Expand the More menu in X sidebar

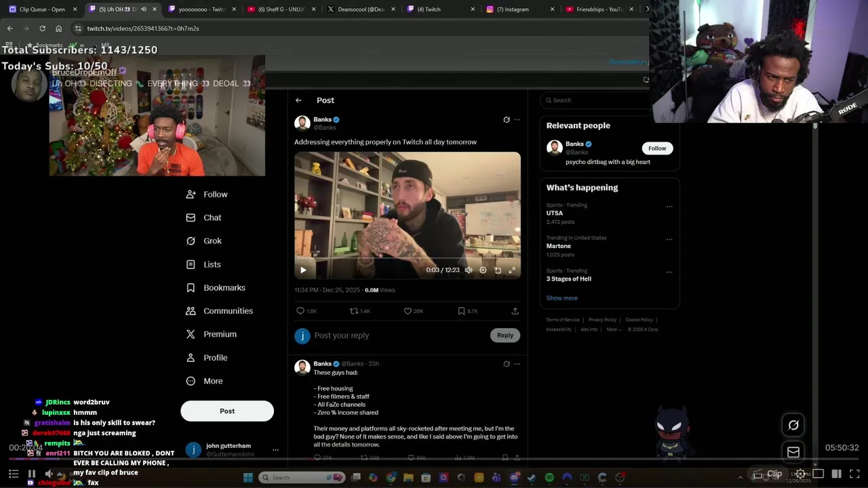[x=204, y=381]
